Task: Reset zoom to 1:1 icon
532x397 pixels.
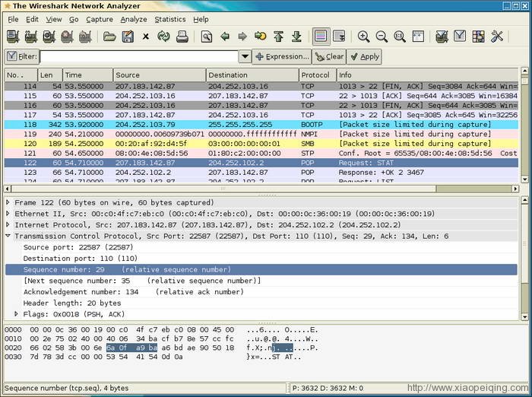Action: click(400, 37)
